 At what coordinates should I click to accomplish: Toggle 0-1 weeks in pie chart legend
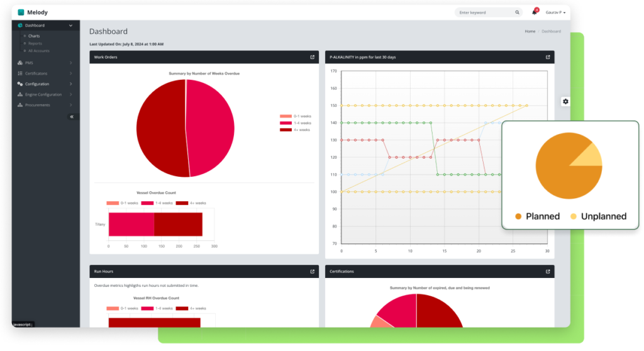pos(296,116)
